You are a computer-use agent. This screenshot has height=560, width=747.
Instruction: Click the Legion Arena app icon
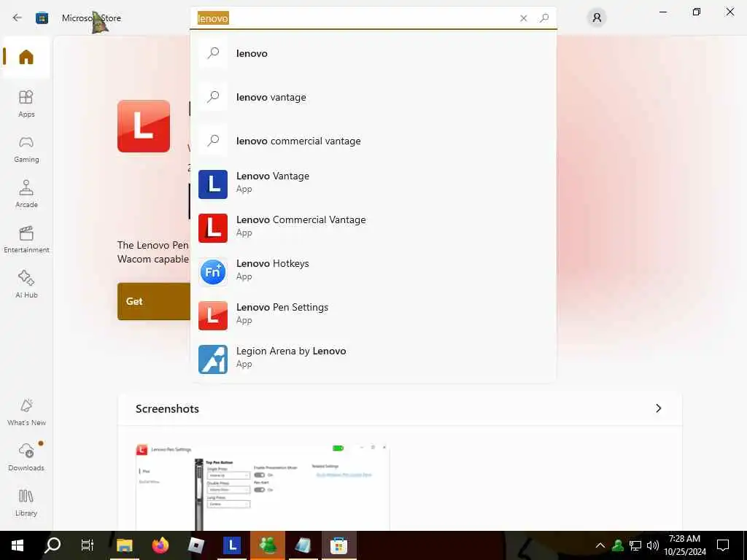tap(213, 359)
